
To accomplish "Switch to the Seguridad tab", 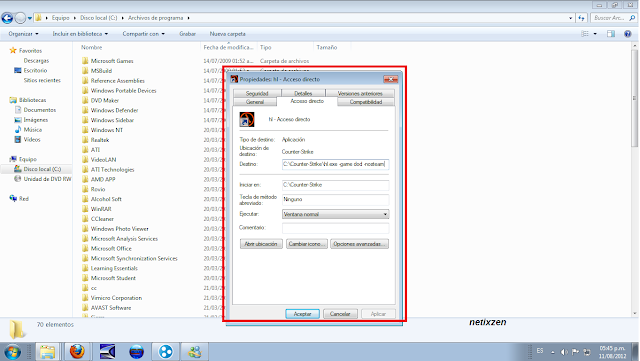I will point(257,94).
